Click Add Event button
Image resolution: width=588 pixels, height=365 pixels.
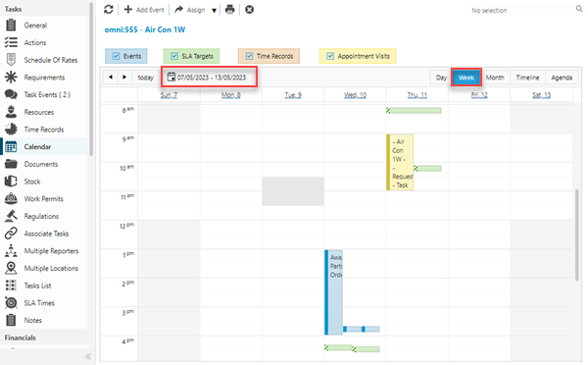pyautogui.click(x=144, y=10)
